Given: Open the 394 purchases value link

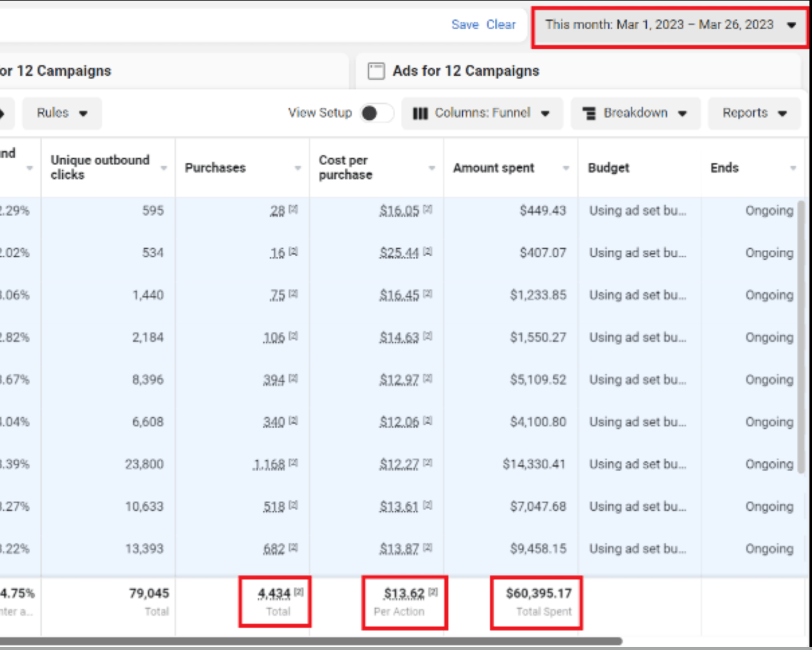Looking at the screenshot, I should [x=274, y=380].
